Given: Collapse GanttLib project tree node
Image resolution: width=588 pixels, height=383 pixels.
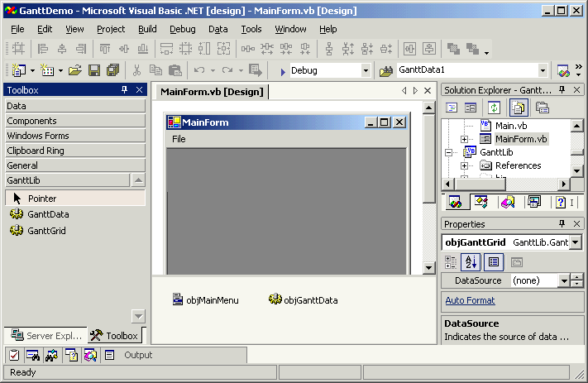Looking at the screenshot, I should pyautogui.click(x=448, y=152).
